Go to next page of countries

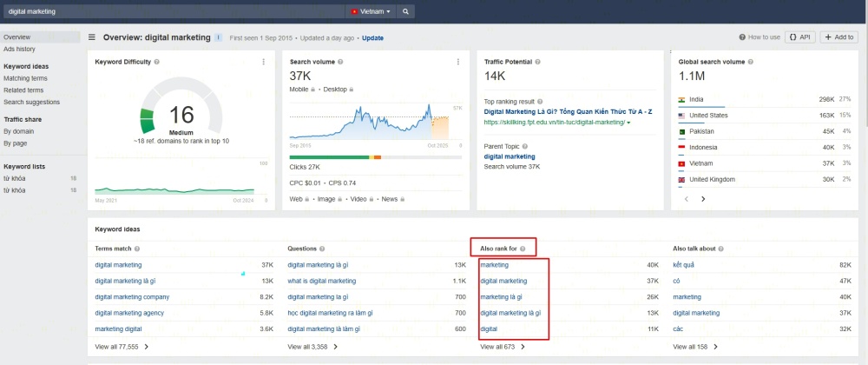703,199
